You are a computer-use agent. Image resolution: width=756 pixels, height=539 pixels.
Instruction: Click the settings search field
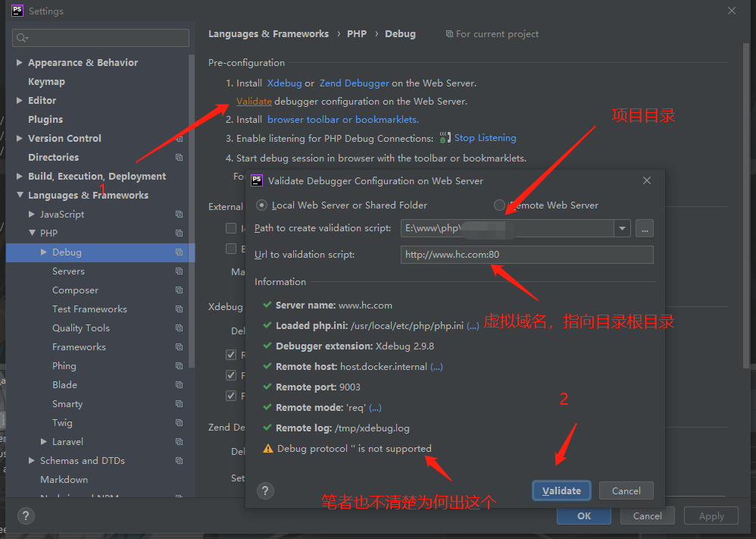coord(101,38)
